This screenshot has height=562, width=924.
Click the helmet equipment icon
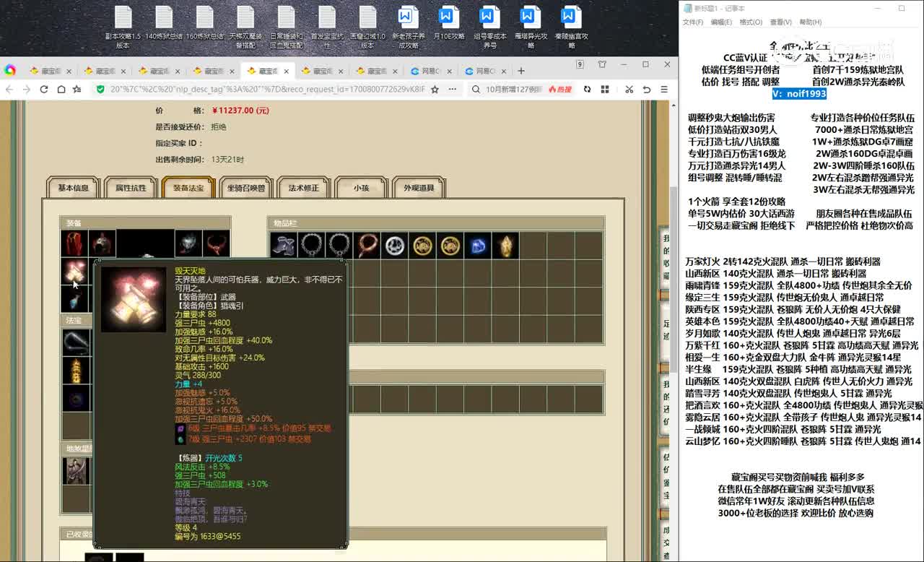coord(102,245)
